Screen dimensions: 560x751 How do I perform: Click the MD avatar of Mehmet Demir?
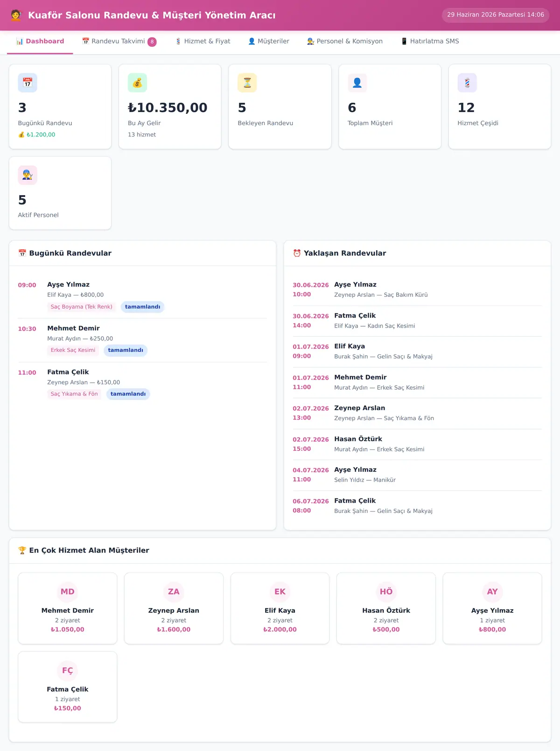pyautogui.click(x=68, y=592)
